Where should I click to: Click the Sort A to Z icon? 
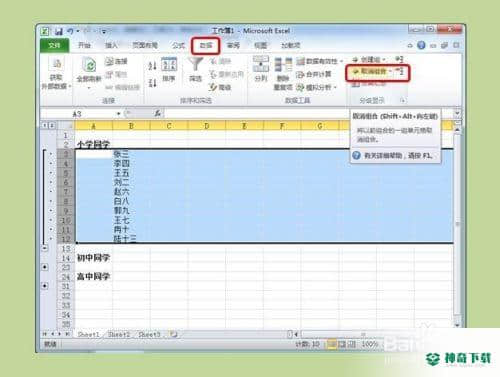[152, 66]
